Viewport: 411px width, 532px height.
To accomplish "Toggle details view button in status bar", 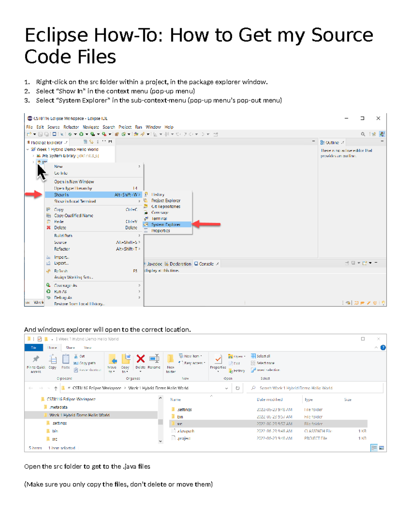I will (x=374, y=448).
